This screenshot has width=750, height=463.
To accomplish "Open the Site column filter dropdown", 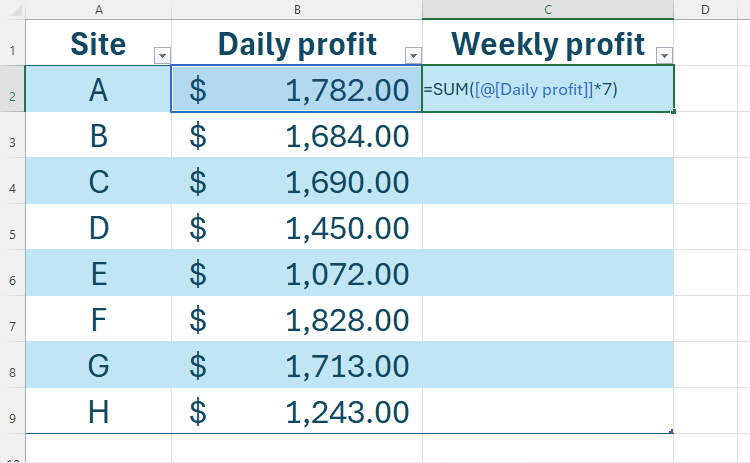I will pyautogui.click(x=162, y=56).
